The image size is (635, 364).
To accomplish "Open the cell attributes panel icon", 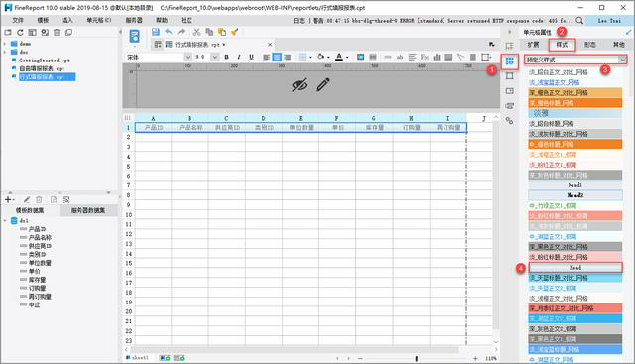I will tap(509, 61).
